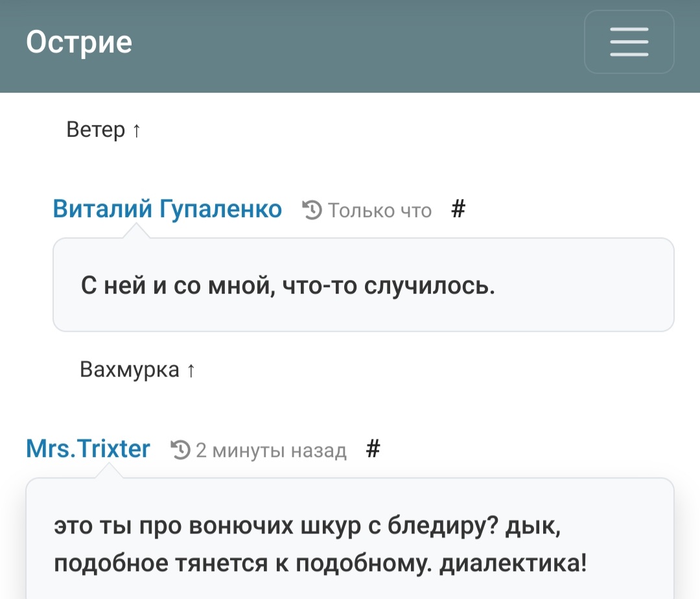Open Mrs.Trixter's profile link

[x=88, y=449]
